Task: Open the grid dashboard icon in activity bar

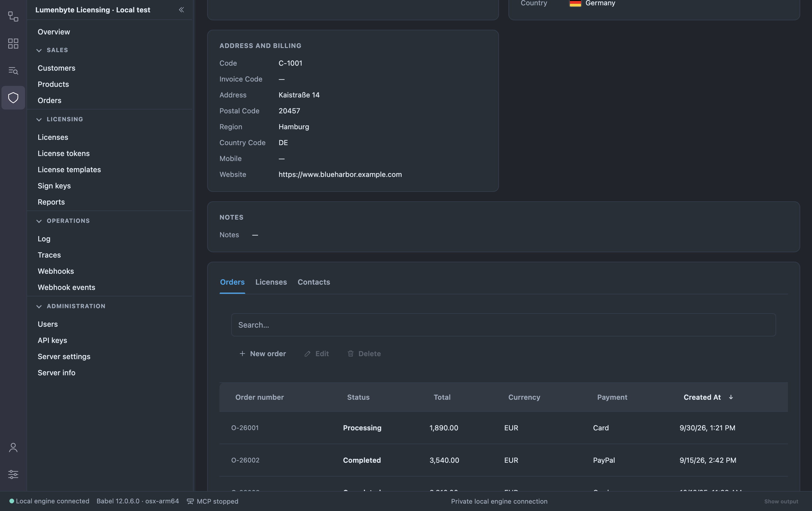Action: pyautogui.click(x=13, y=44)
